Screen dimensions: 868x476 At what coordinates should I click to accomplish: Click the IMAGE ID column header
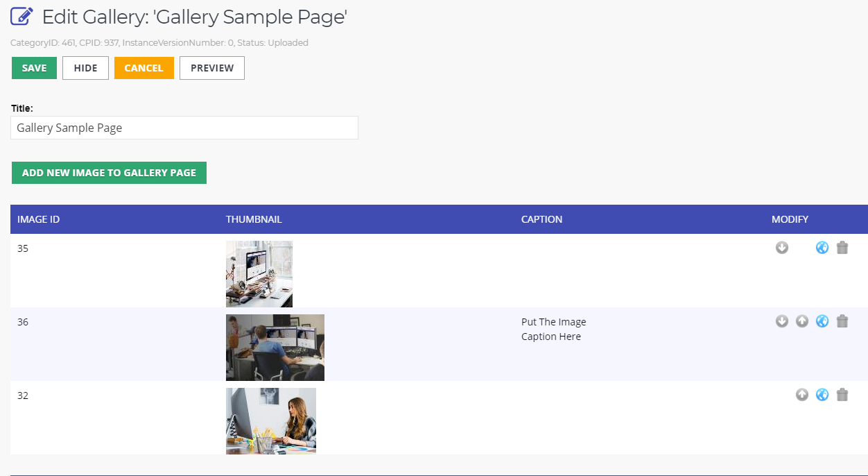(x=38, y=219)
